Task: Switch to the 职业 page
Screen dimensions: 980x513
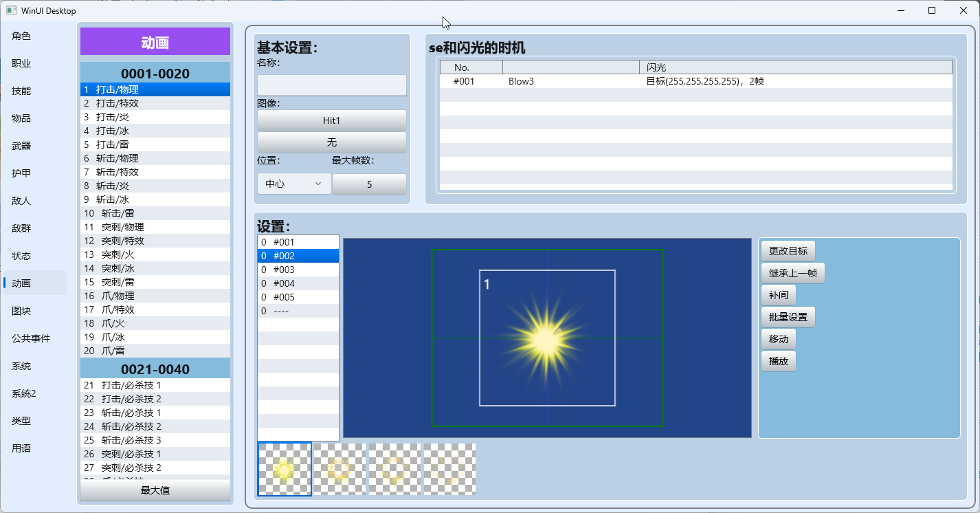Action: [35, 63]
